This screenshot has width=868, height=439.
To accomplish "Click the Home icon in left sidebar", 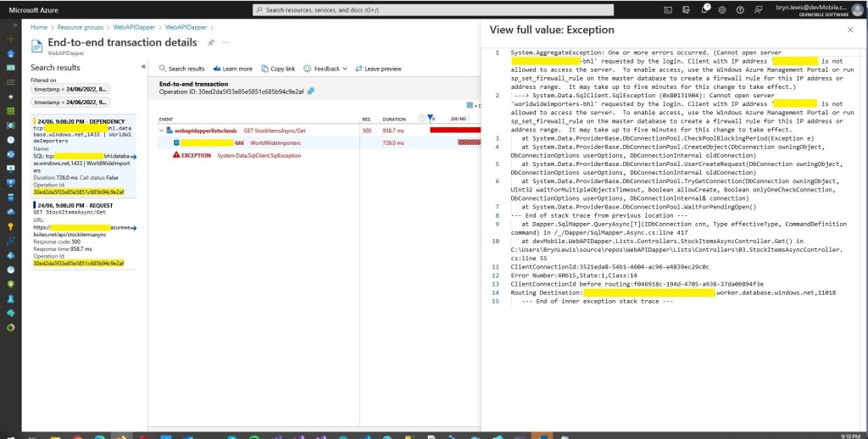I will pos(11,53).
